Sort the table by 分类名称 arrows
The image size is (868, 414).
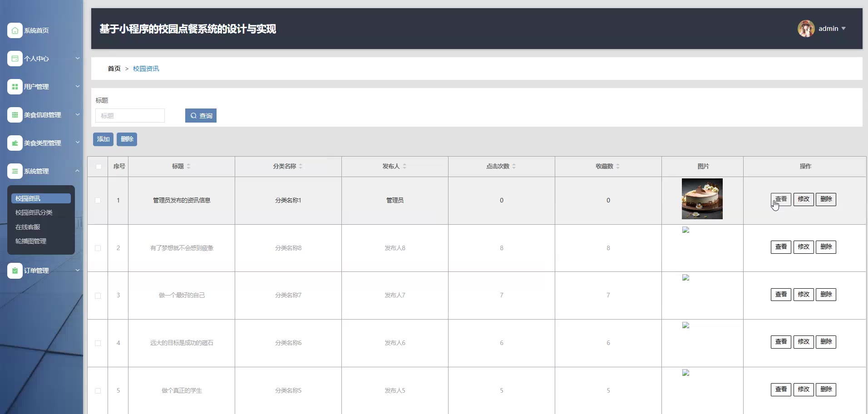(301, 167)
